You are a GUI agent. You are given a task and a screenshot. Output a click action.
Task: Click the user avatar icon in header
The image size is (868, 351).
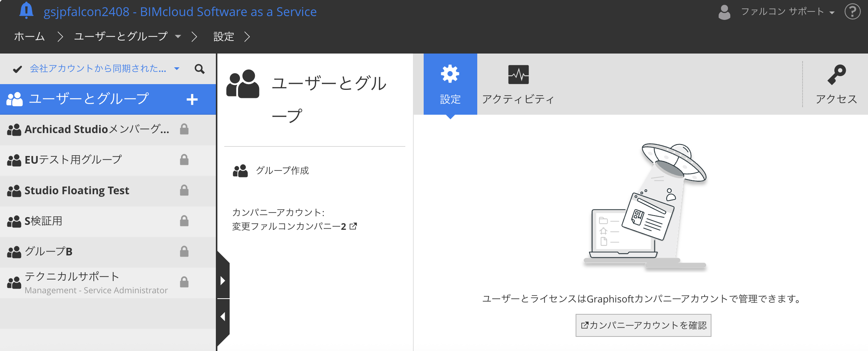(724, 12)
